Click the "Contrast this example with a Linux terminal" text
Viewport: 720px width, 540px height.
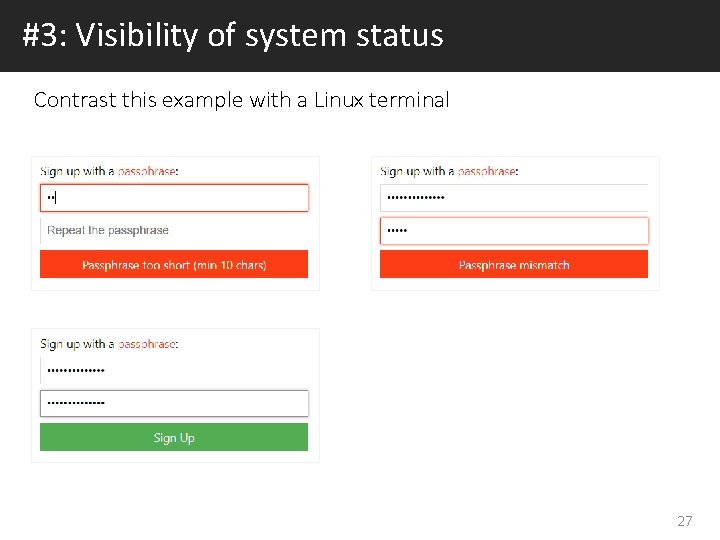(x=241, y=100)
